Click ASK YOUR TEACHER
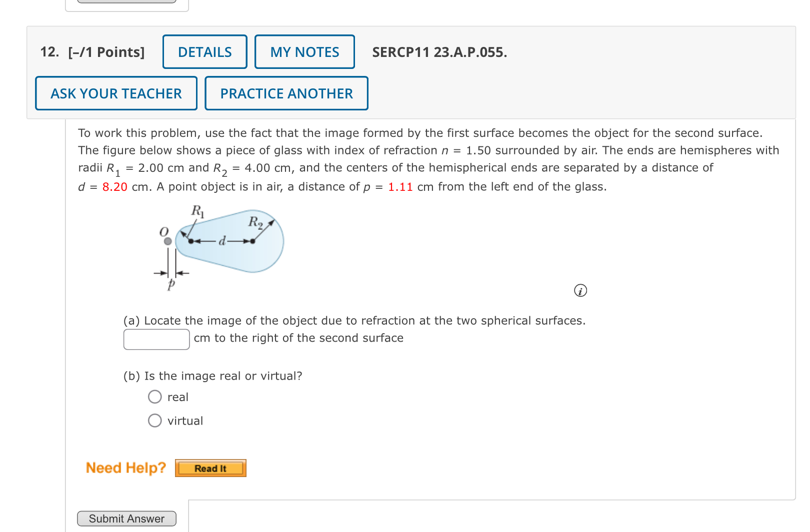810x532 pixels. (x=115, y=93)
